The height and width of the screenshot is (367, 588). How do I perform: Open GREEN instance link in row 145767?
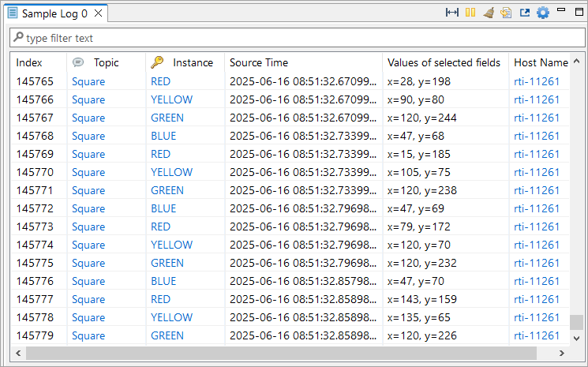pos(167,118)
